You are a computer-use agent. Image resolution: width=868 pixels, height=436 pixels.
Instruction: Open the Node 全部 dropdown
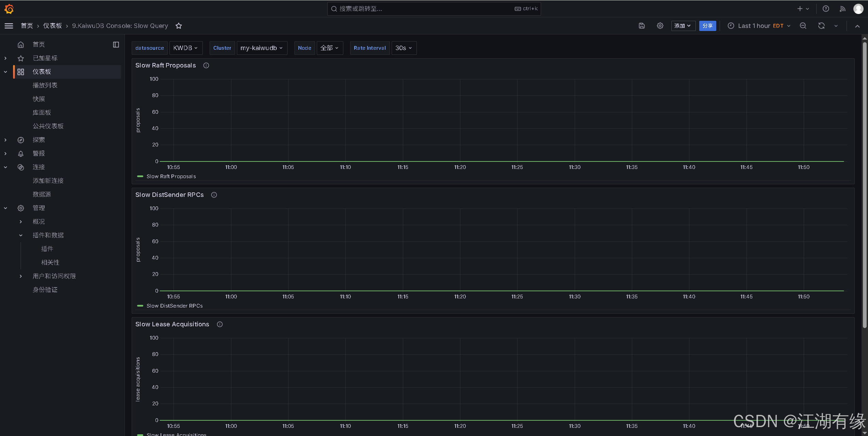click(329, 48)
